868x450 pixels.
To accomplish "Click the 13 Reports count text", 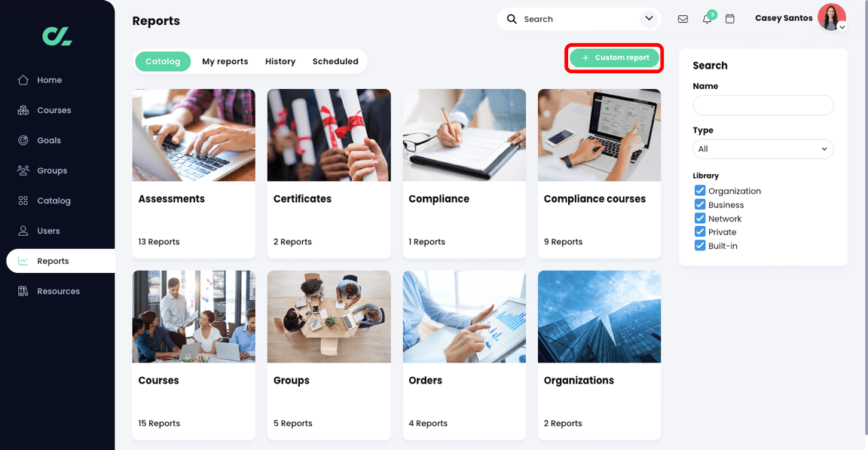I will [x=159, y=242].
